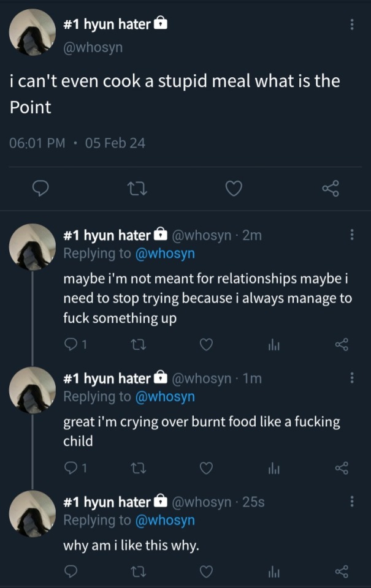371x588 pixels.
Task: View analytics for the "burnt food" tweet
Action: 273,469
